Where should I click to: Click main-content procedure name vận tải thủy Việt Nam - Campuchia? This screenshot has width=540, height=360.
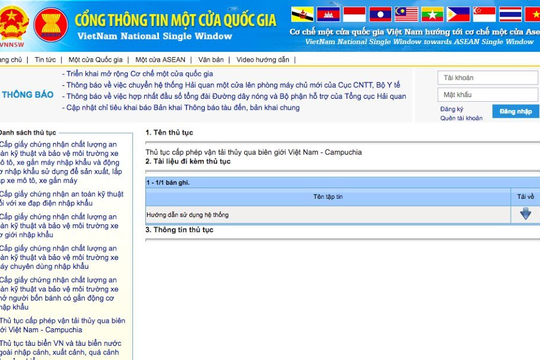[x=253, y=152]
